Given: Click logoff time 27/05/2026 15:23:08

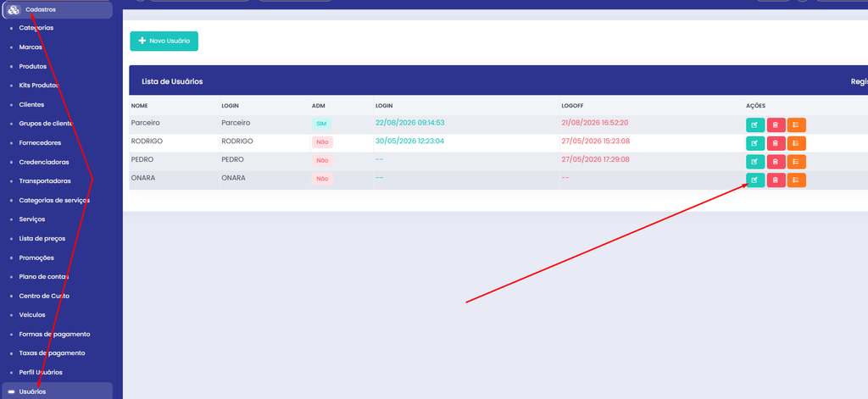Looking at the screenshot, I should (596, 141).
